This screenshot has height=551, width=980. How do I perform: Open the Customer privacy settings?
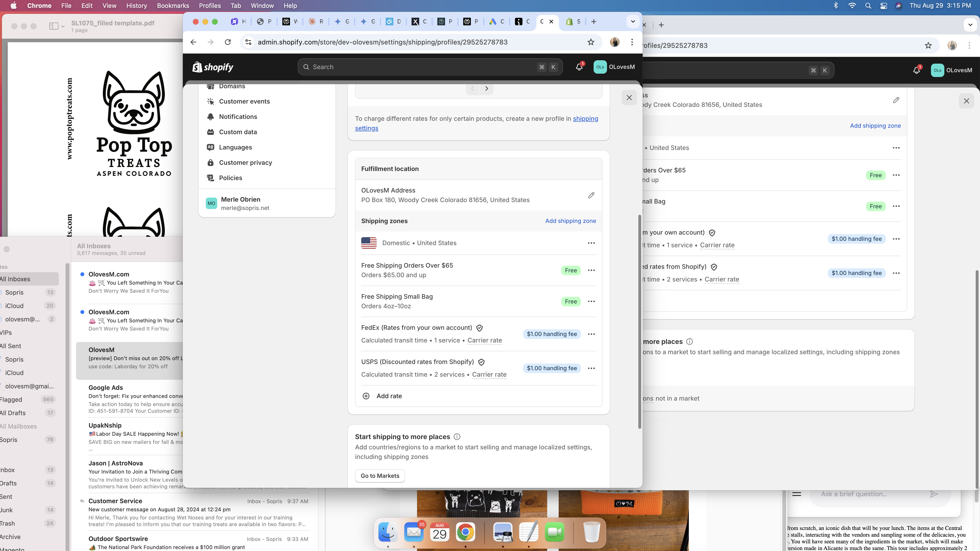[245, 162]
